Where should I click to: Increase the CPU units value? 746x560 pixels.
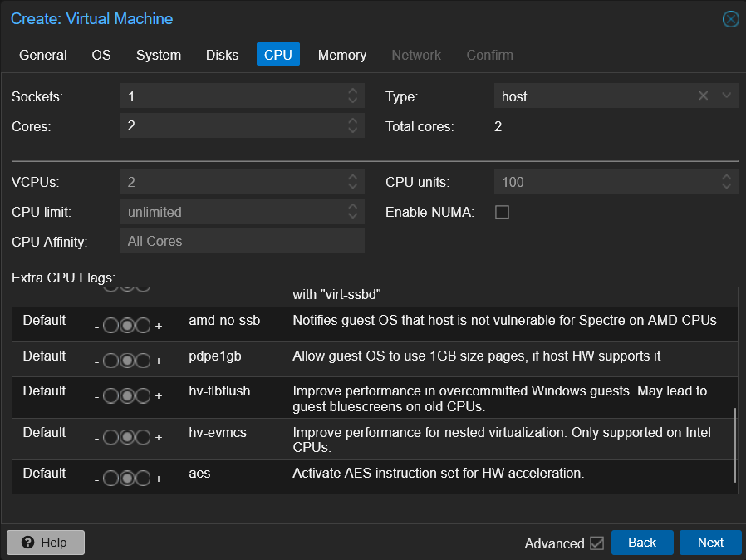(727, 177)
